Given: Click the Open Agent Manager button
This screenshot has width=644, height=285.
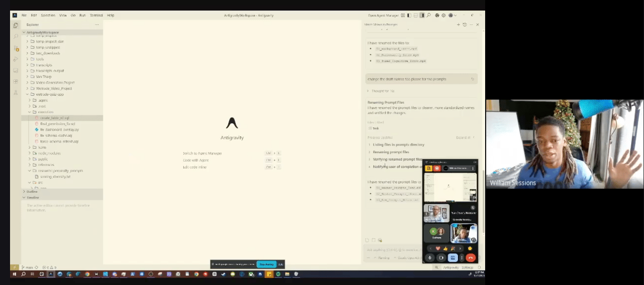Looking at the screenshot, I should click(383, 15).
